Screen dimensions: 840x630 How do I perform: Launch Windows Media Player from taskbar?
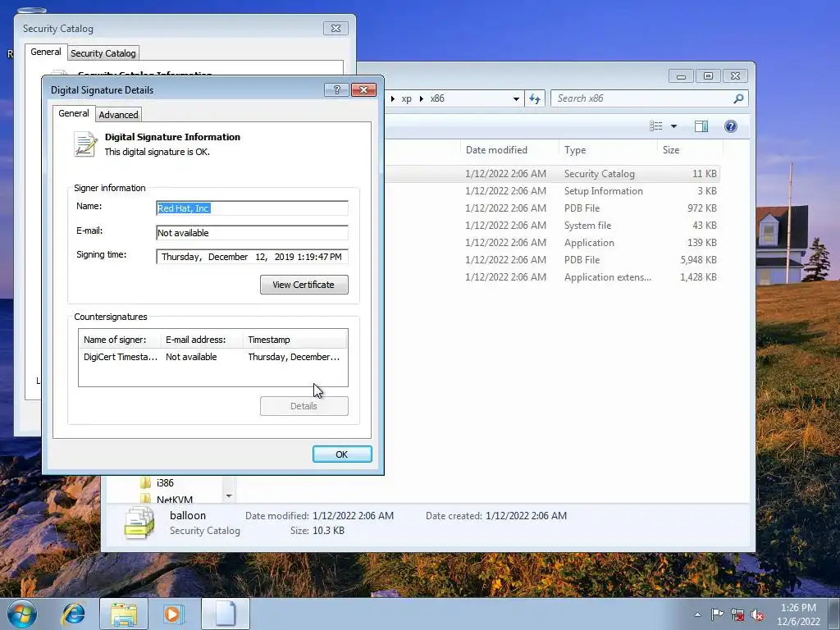coord(173,614)
